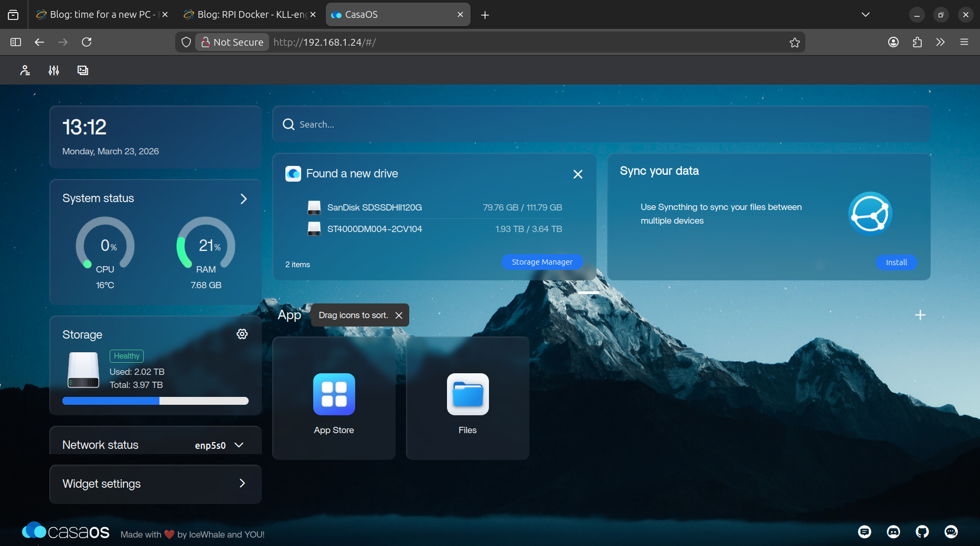Open the Discord icon in the footer
This screenshot has height=546, width=980.
point(893,532)
